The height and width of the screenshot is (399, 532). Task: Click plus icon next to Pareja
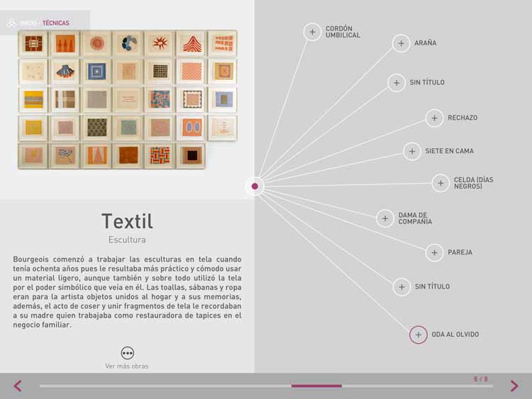tap(435, 252)
